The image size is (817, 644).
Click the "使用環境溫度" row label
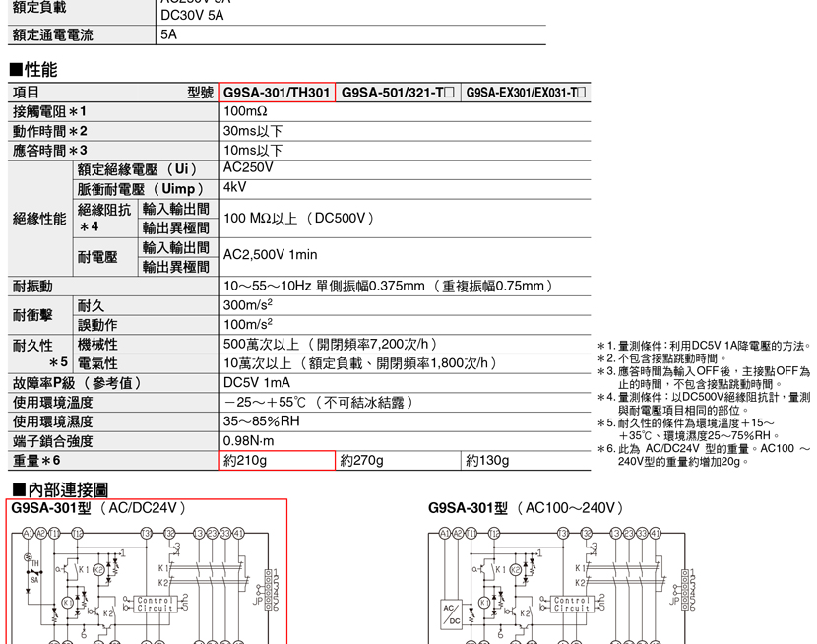pos(52,403)
